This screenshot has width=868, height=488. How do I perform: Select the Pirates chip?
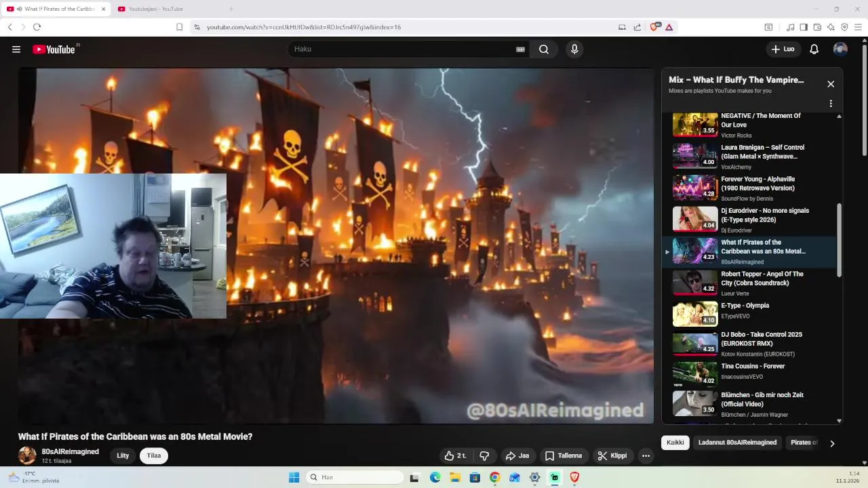pyautogui.click(x=804, y=443)
